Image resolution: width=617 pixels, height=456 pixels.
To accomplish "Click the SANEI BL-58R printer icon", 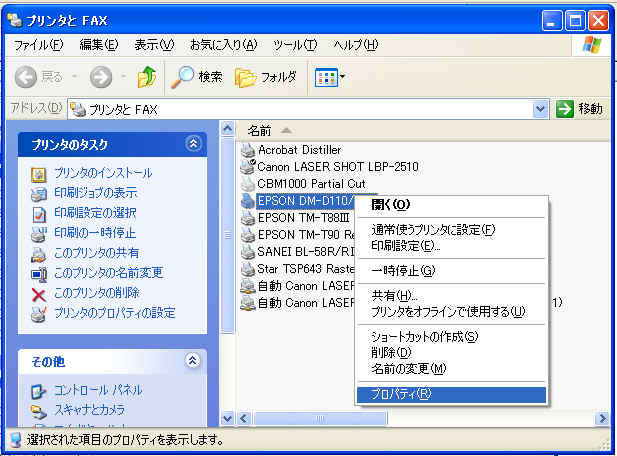I will tap(248, 252).
